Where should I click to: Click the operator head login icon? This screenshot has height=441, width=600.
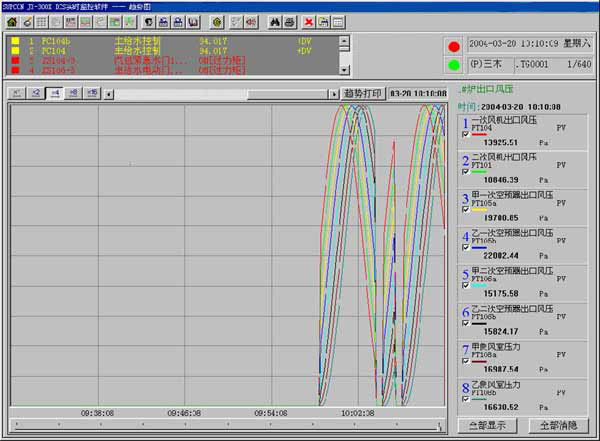pyautogui.click(x=148, y=22)
